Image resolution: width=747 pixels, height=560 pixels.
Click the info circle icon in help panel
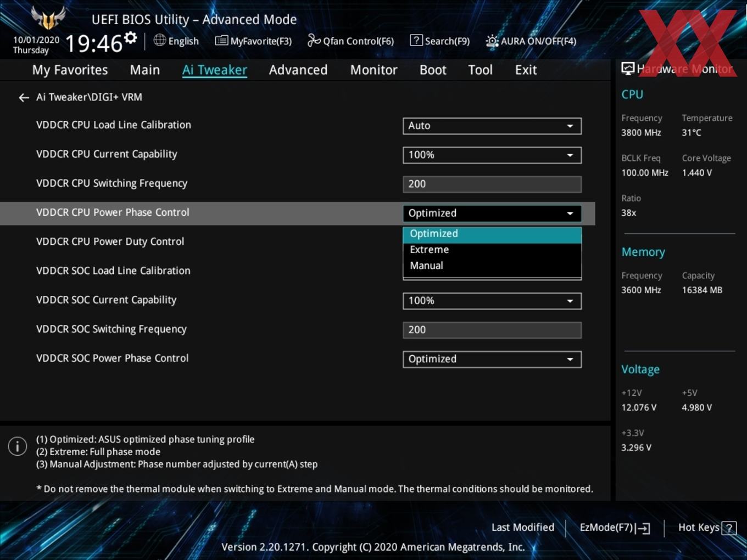(x=18, y=446)
